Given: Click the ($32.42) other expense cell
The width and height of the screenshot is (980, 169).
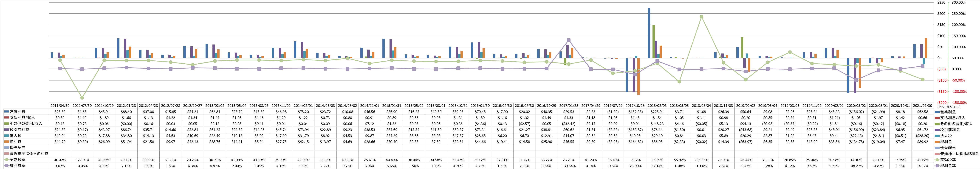Looking at the screenshot, I should point(569,124).
